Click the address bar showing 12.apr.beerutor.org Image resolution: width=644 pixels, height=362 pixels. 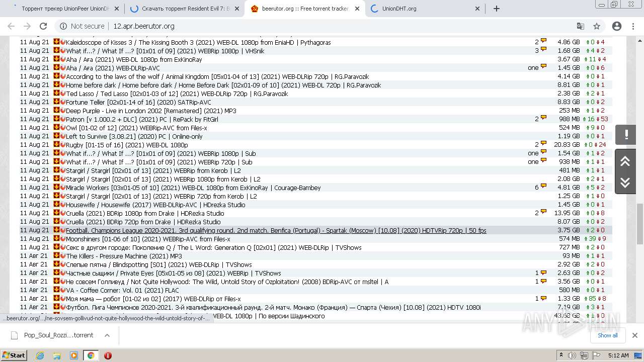pos(143,26)
